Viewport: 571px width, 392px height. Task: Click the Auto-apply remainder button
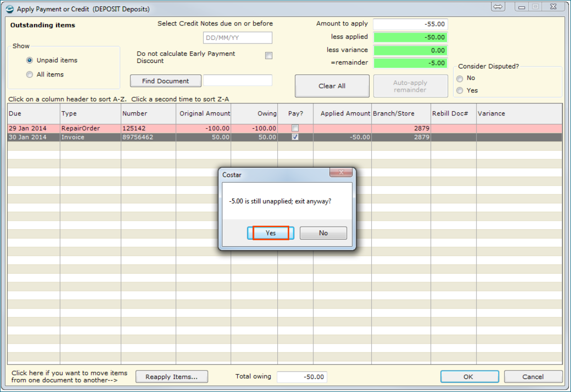click(x=411, y=86)
